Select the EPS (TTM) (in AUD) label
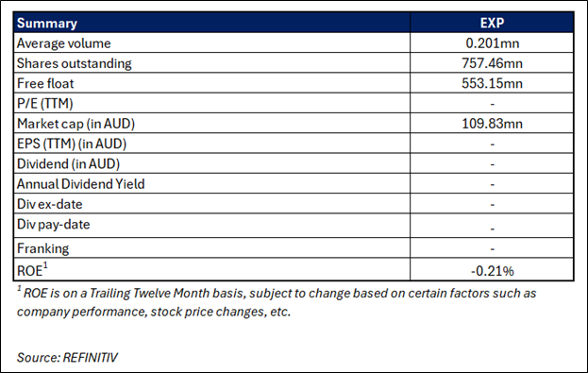The height and width of the screenshot is (373, 588). tap(72, 144)
